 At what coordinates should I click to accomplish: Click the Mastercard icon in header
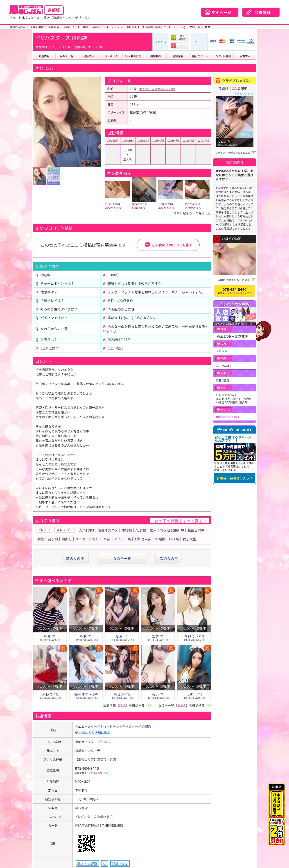(222, 41)
